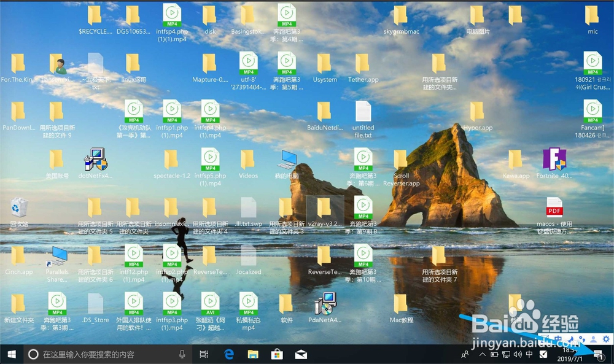
Task: Switch input method via the 中 indicator
Action: [530, 354]
